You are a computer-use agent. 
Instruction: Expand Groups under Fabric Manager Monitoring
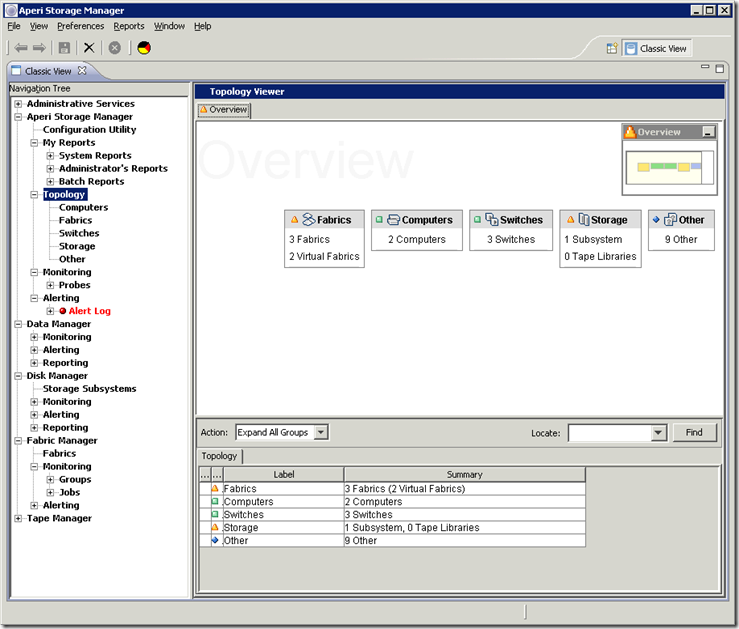pos(50,480)
